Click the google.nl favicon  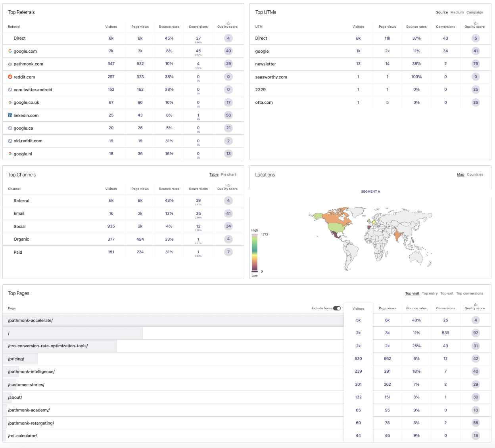[x=10, y=153]
